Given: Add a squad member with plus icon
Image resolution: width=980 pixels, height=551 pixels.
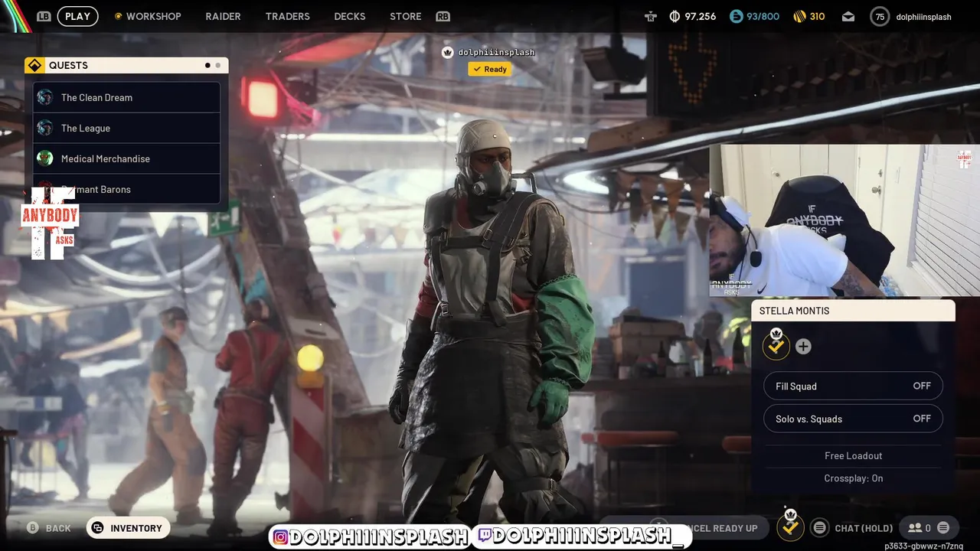Looking at the screenshot, I should point(803,347).
